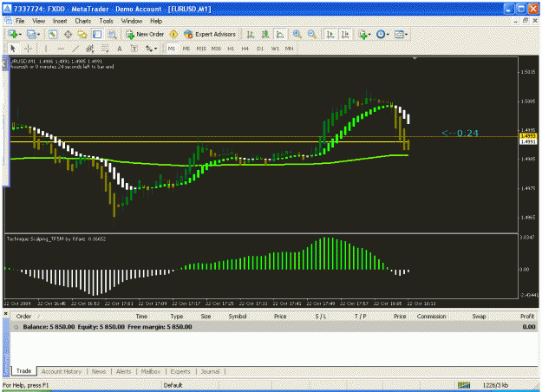Open the Charts menu
Viewport: 542px width, 392px height.
pos(83,21)
